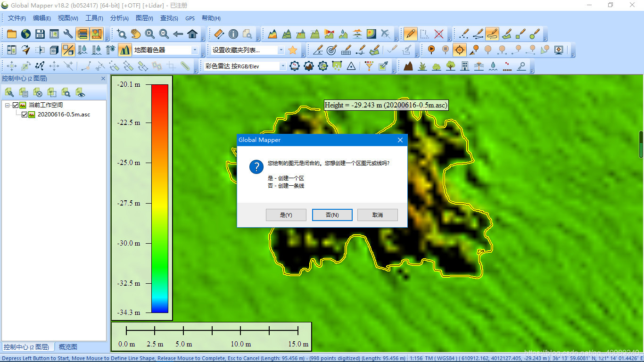Image resolution: width=644 pixels, height=362 pixels.
Task: Click the building classification icon
Action: pyautogui.click(x=465, y=66)
